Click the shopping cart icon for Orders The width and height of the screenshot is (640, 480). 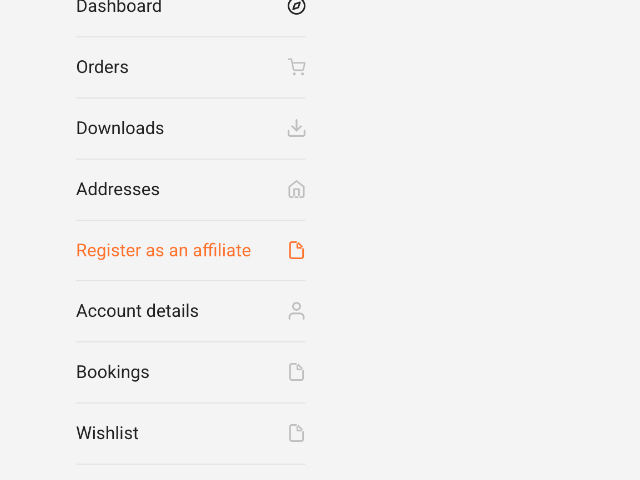[x=296, y=67]
